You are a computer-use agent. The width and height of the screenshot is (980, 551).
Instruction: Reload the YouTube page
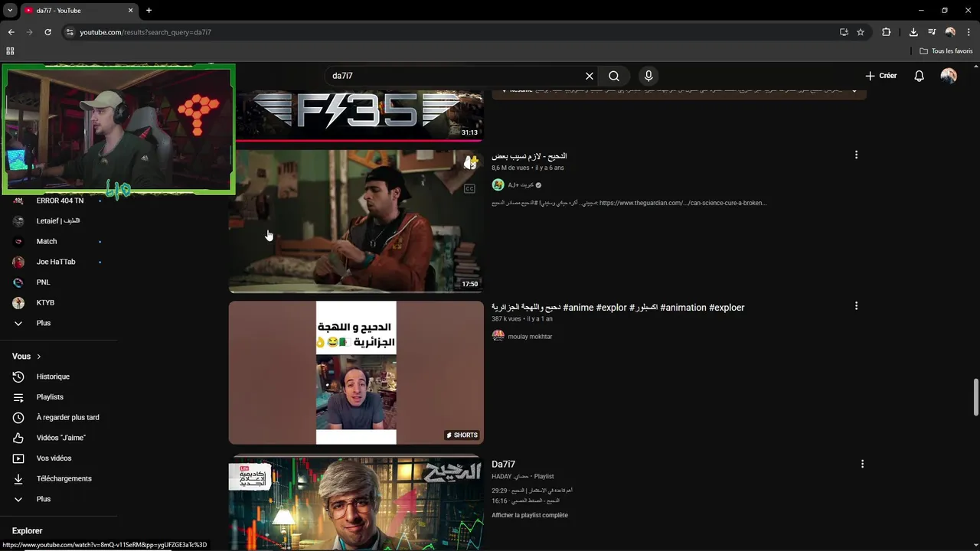click(x=47, y=32)
